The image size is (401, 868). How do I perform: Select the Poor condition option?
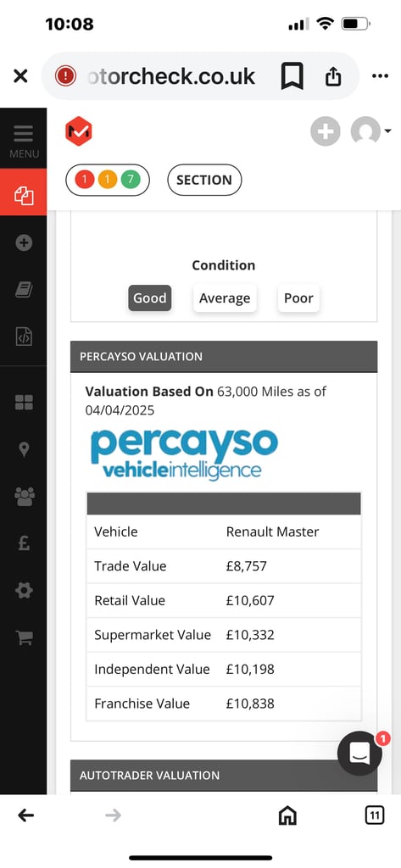298,298
